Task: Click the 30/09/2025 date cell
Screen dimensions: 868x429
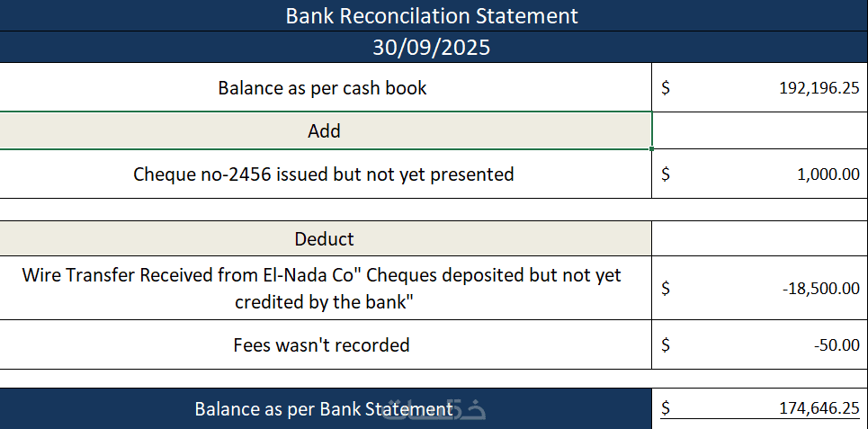Action: click(432, 47)
